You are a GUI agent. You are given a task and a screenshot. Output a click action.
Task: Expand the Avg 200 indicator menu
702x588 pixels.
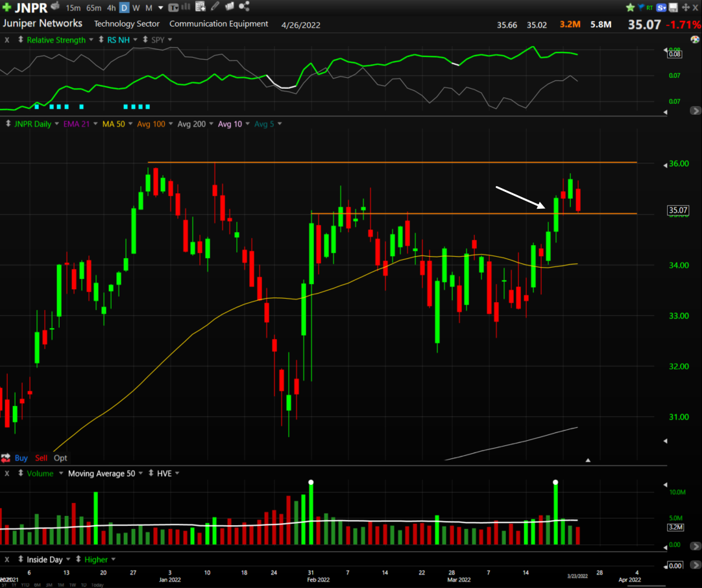tap(212, 124)
